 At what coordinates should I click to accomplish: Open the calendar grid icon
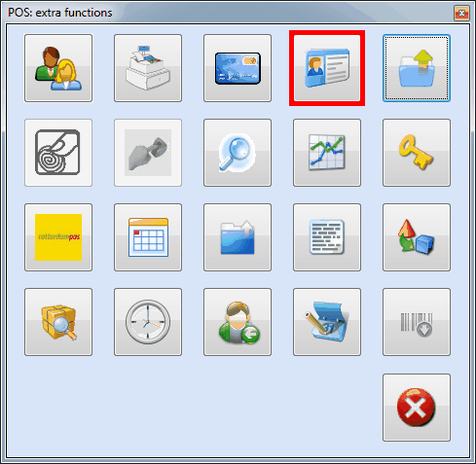(x=148, y=237)
